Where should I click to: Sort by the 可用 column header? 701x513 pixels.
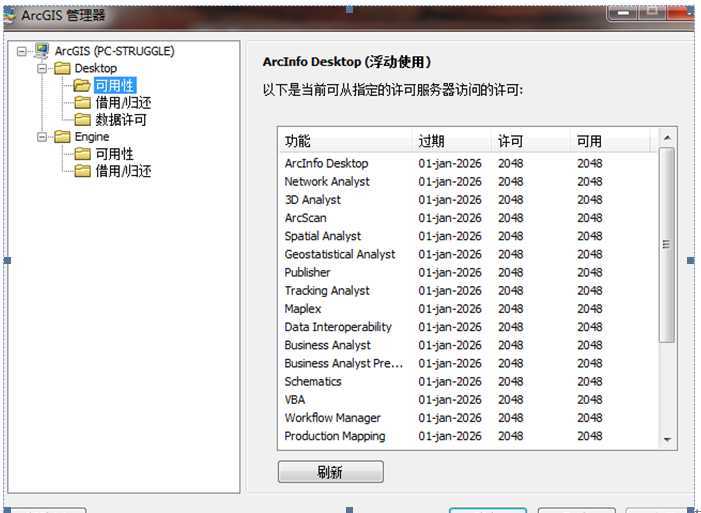tap(610, 141)
